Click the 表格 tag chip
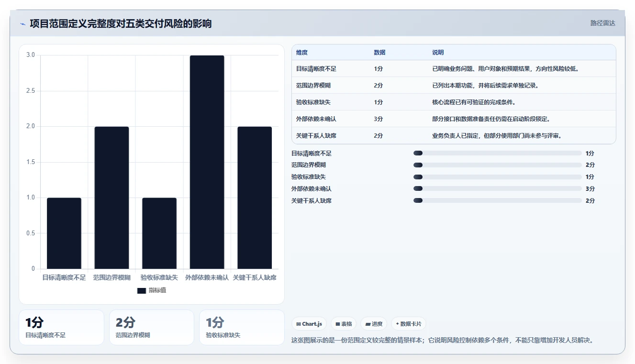This screenshot has width=635, height=364. pyautogui.click(x=344, y=324)
